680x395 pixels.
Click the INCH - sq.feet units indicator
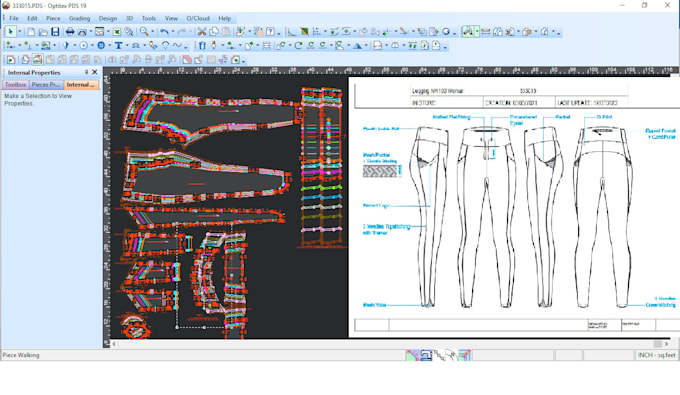[x=656, y=355]
